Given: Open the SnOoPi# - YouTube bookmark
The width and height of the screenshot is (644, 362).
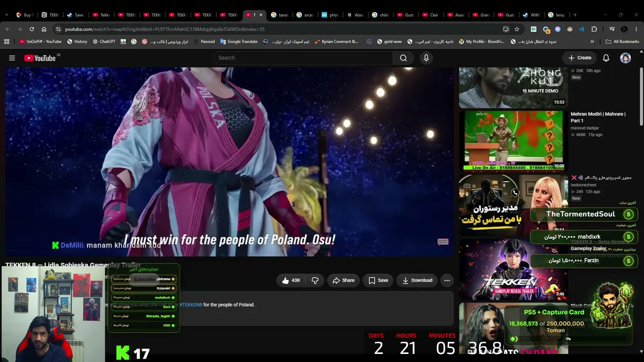Looking at the screenshot, I should [40, 42].
